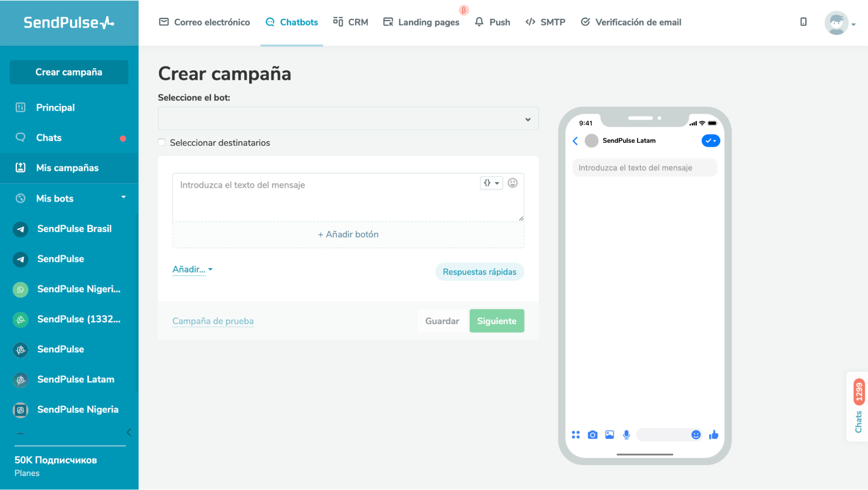The height and width of the screenshot is (490, 868).
Task: Open the Chats menu item in the sidebar
Action: pyautogui.click(x=69, y=138)
